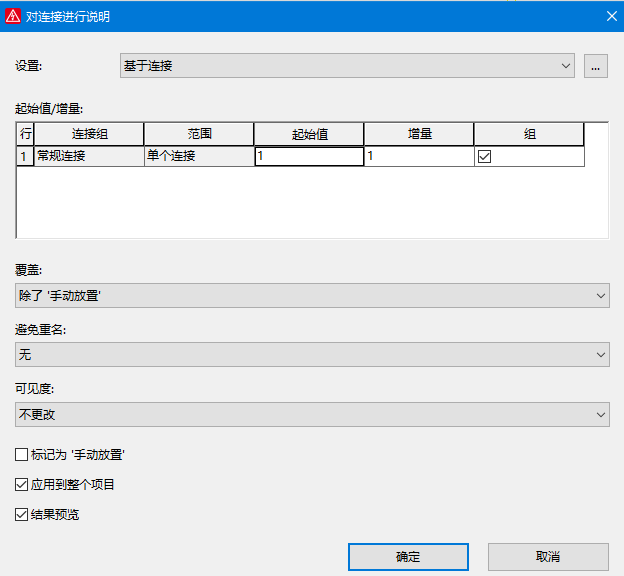This screenshot has width=624, height=576.
Task: Click the 起始值 column header
Action: [x=309, y=134]
